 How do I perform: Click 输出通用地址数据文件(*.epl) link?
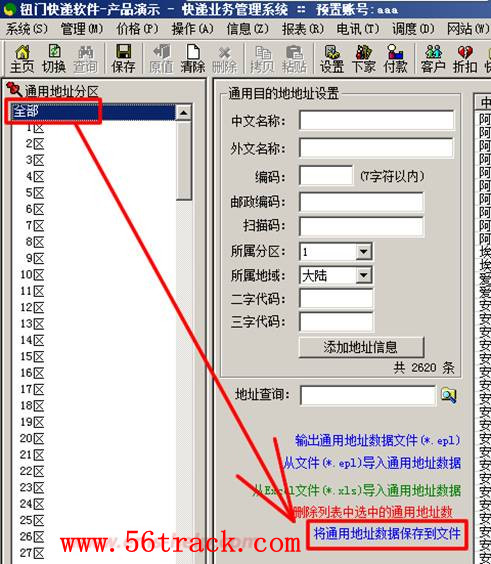(x=378, y=440)
